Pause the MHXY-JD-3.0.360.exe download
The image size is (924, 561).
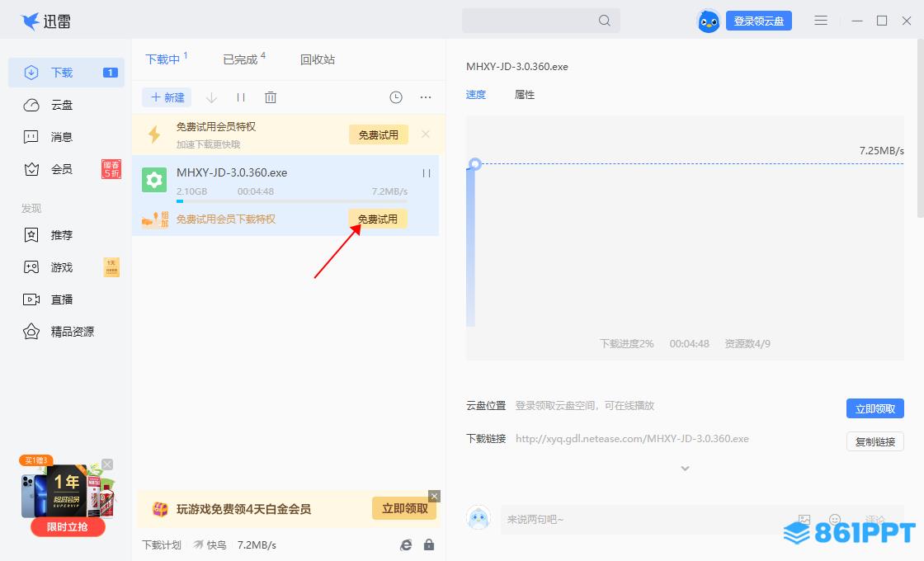pyautogui.click(x=426, y=172)
